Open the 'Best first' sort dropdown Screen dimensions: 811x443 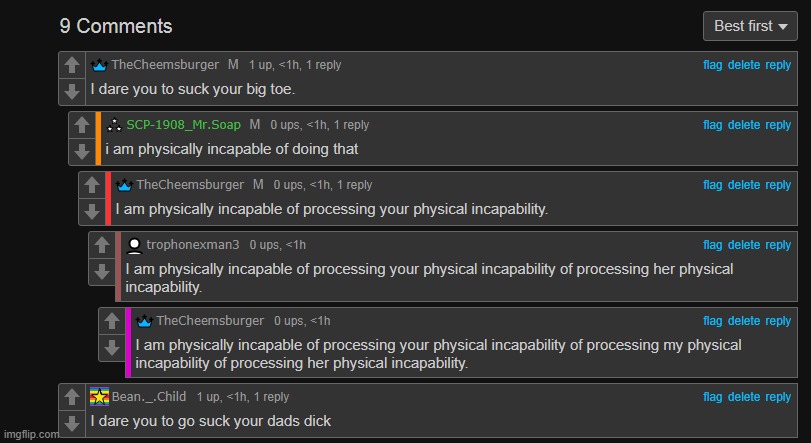coord(749,26)
